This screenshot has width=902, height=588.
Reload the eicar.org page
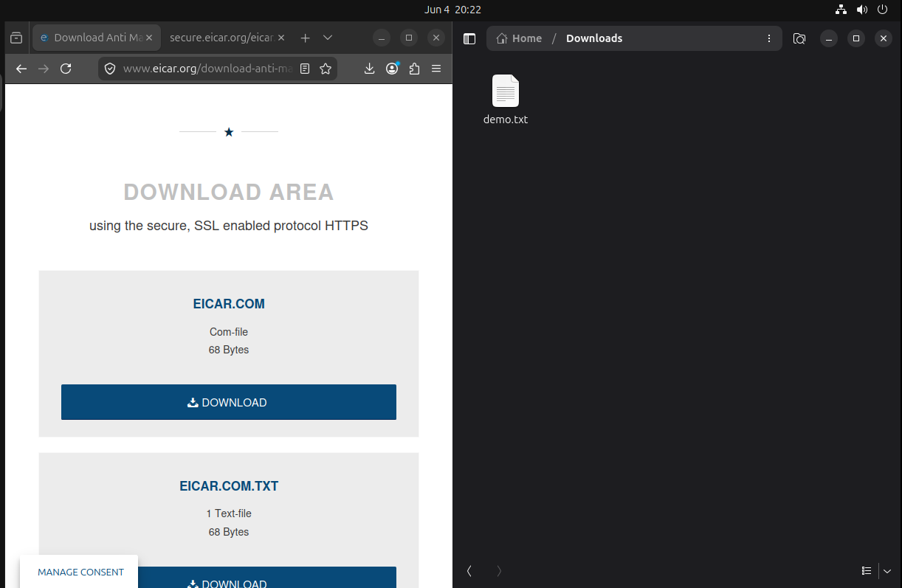pyautogui.click(x=66, y=69)
